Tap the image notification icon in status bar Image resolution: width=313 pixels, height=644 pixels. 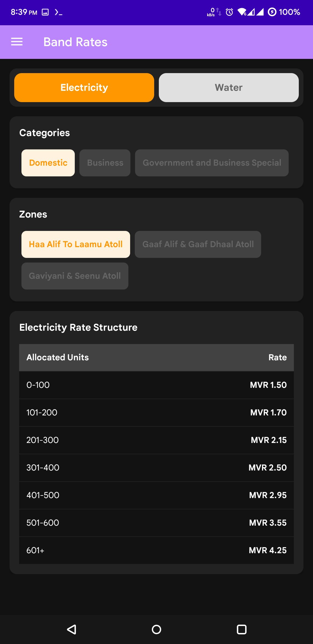(x=45, y=12)
